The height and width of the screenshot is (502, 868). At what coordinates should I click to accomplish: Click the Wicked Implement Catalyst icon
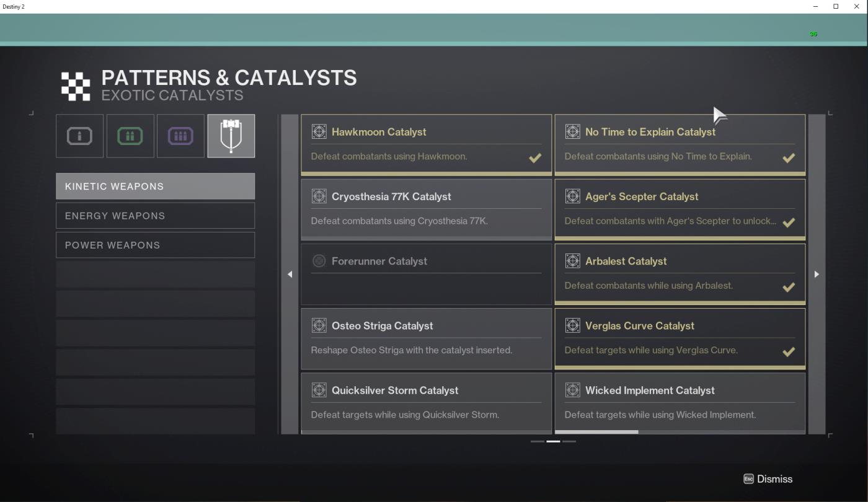572,390
